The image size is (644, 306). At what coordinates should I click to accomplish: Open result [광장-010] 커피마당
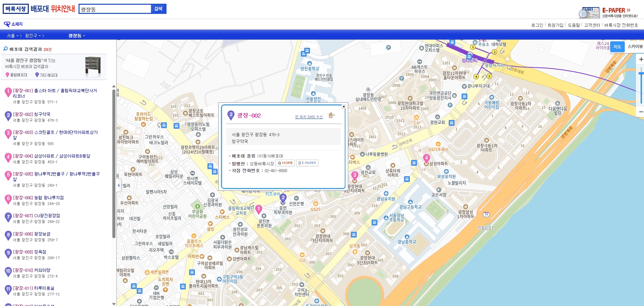[x=32, y=270]
